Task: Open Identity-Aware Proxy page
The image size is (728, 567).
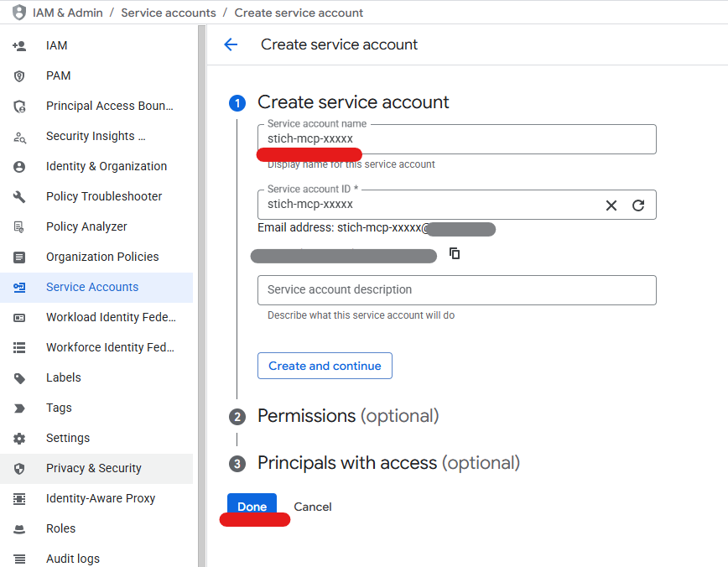Action: click(x=96, y=498)
